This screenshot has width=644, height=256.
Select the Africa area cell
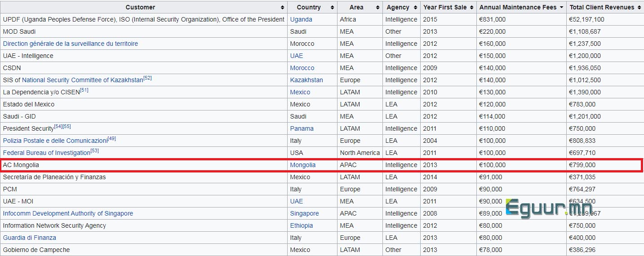click(x=360, y=19)
